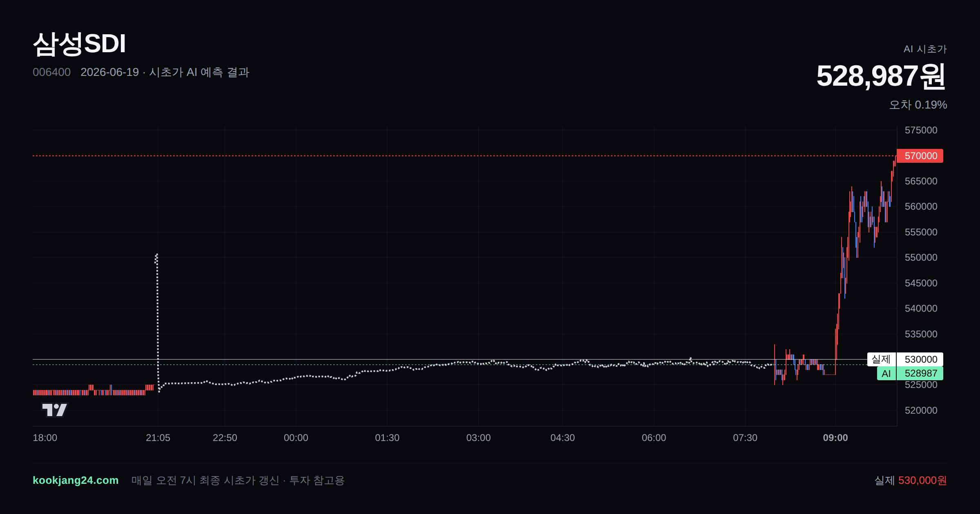Click the 555000 price axis value
The height and width of the screenshot is (514, 980).
921,232
